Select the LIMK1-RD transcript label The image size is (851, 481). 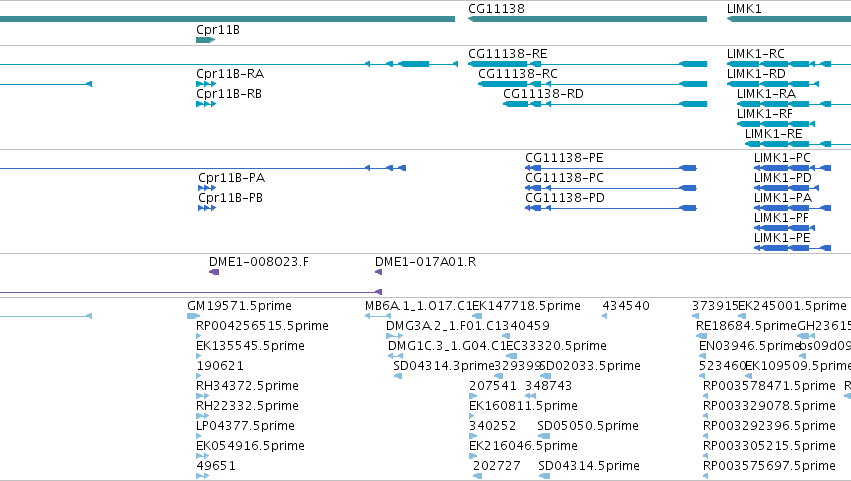[x=756, y=74]
